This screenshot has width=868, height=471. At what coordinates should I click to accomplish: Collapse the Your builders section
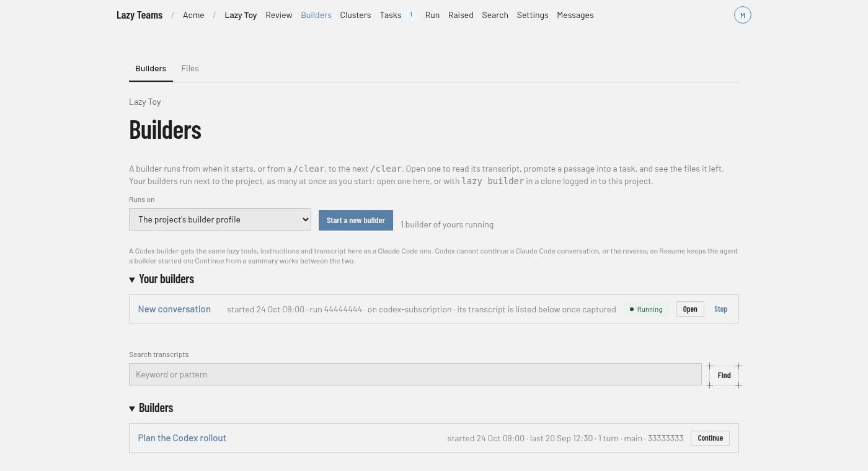[x=162, y=279]
